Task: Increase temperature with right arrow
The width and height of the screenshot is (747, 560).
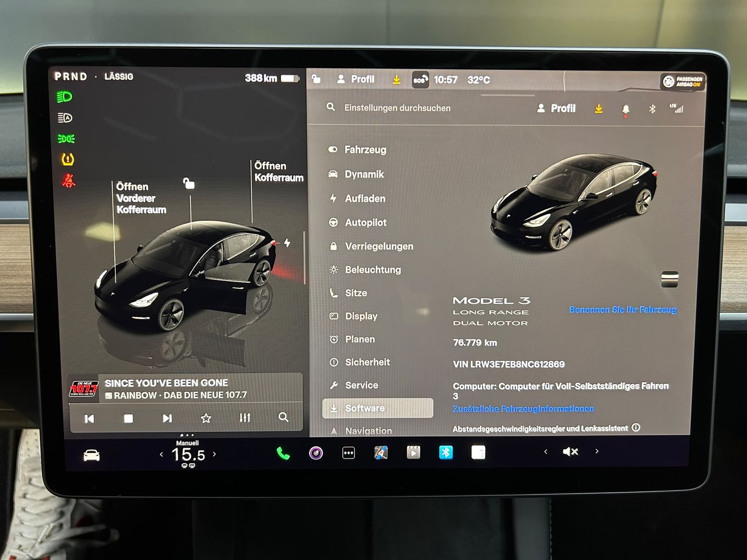Action: 214,454
